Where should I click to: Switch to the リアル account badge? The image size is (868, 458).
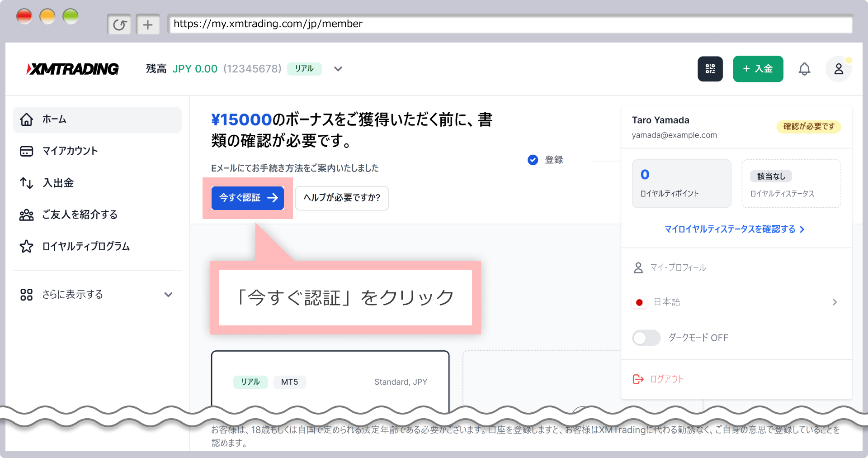point(304,69)
